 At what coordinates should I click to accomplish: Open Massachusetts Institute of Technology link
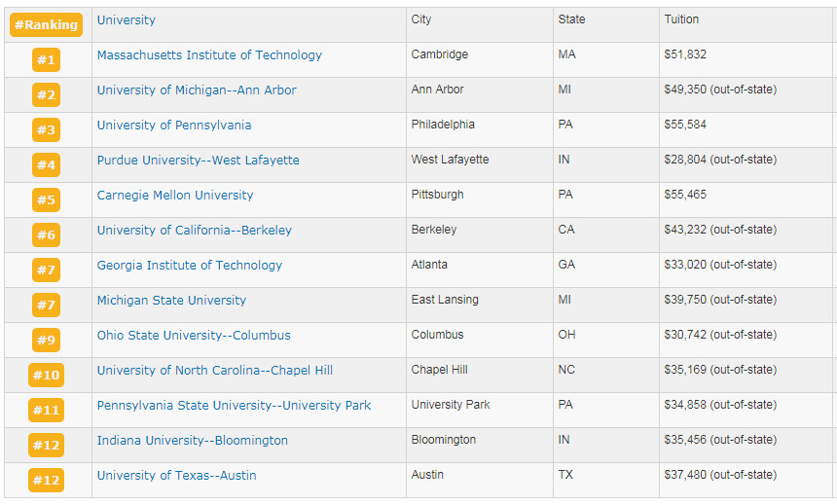point(209,55)
